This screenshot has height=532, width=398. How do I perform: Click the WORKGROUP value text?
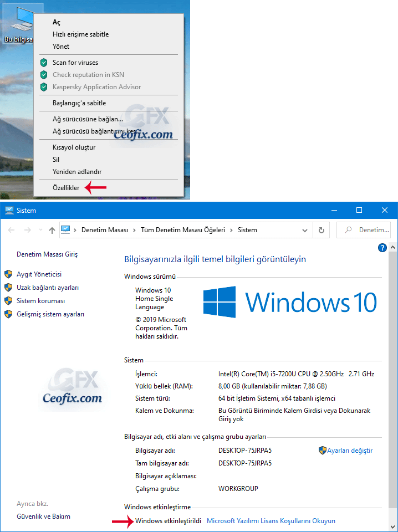(x=238, y=489)
